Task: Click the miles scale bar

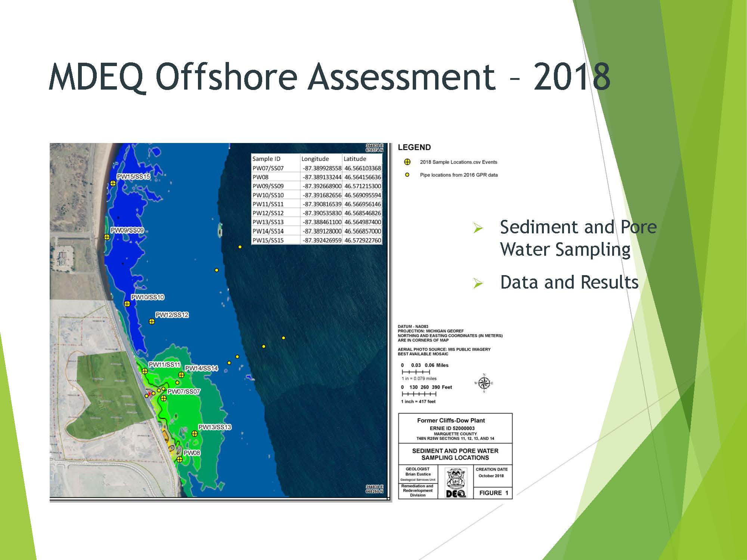Action: point(416,372)
